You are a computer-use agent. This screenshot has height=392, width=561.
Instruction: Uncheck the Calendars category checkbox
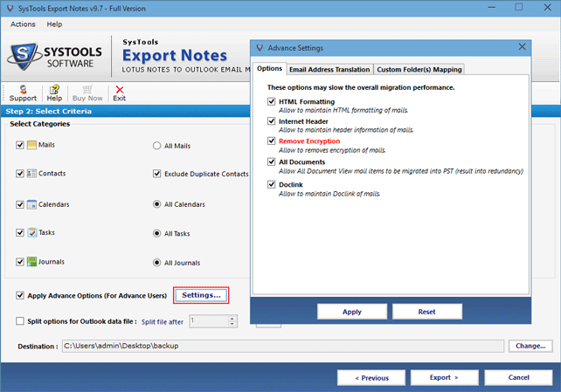(20, 204)
